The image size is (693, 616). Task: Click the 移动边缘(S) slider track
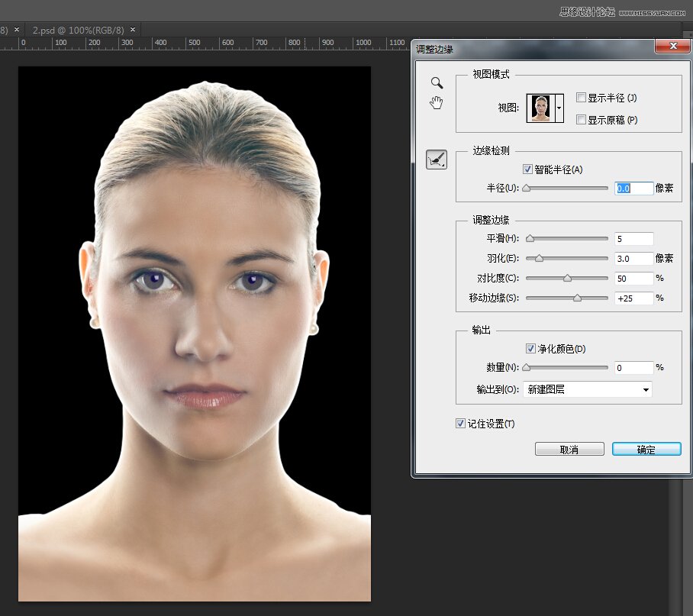click(x=566, y=298)
